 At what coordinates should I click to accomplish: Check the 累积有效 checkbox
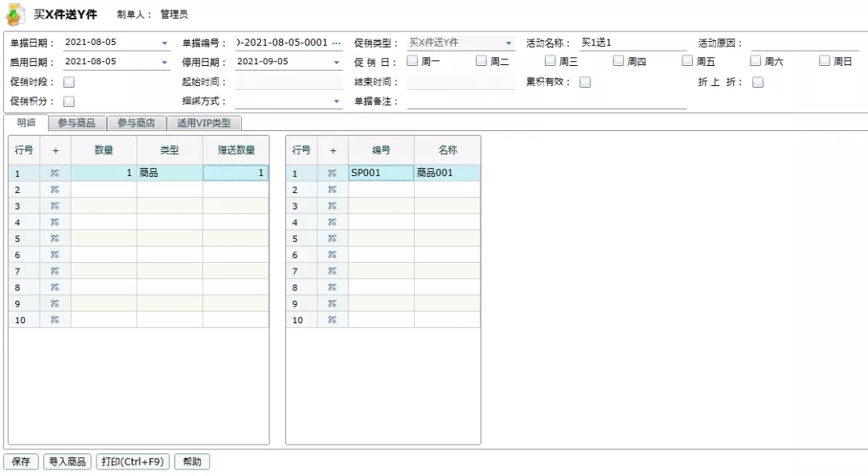pyautogui.click(x=585, y=82)
